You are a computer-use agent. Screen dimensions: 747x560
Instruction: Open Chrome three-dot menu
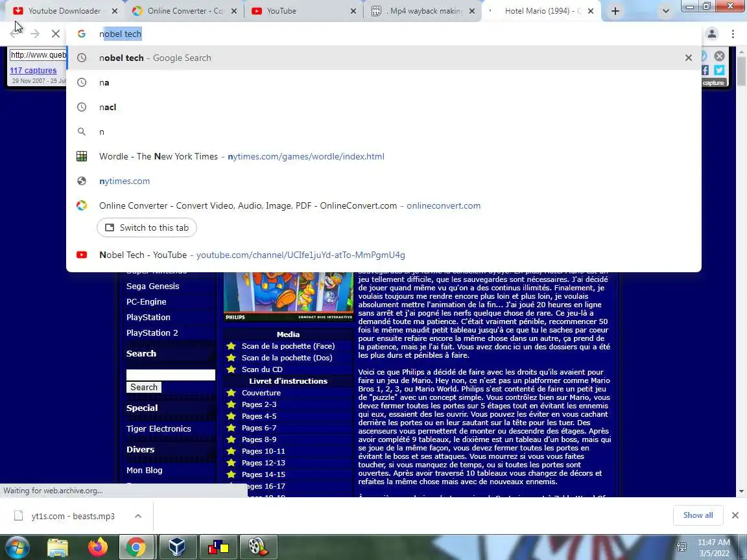[x=733, y=34]
